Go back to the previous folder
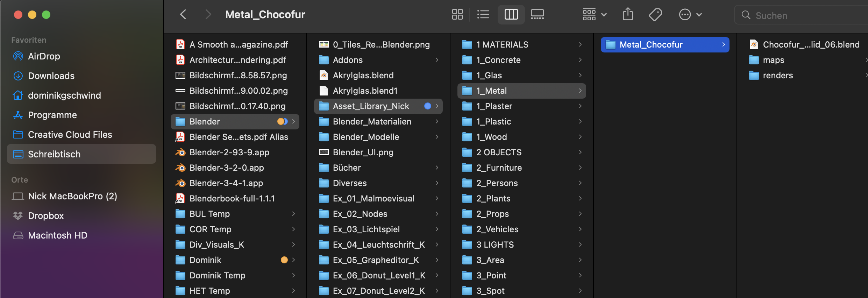 (x=183, y=15)
